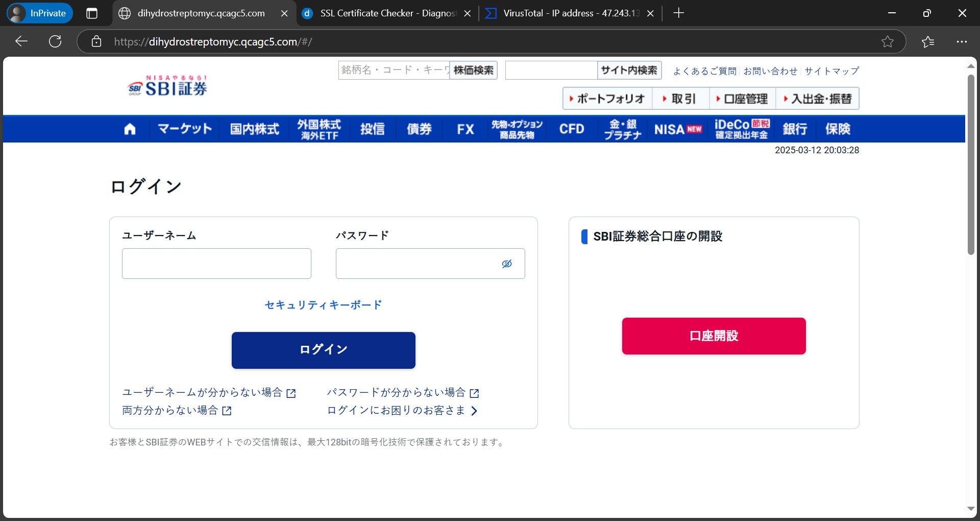Open 外国株式 海外ETF menu item

(319, 129)
